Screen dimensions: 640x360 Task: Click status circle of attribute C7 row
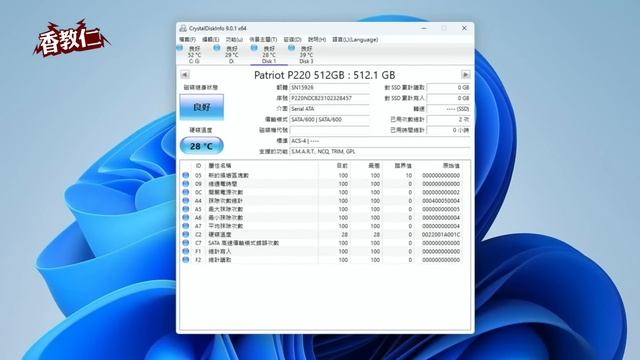pyautogui.click(x=186, y=243)
